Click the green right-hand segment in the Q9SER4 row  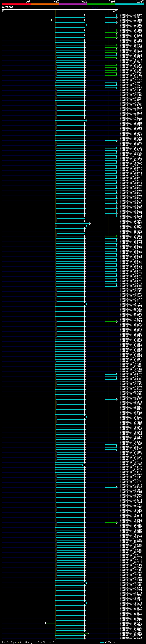pos(111,321)
